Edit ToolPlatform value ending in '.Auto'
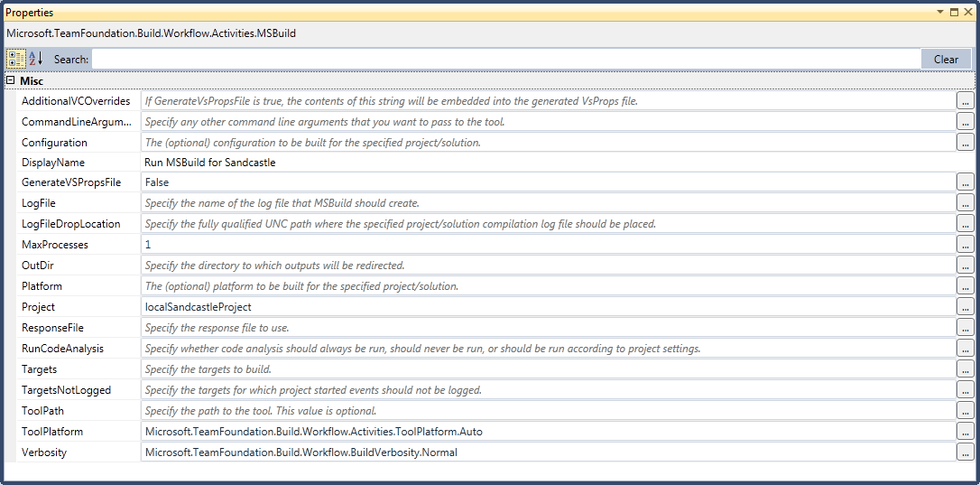The height and width of the screenshot is (485, 980). tap(548, 431)
